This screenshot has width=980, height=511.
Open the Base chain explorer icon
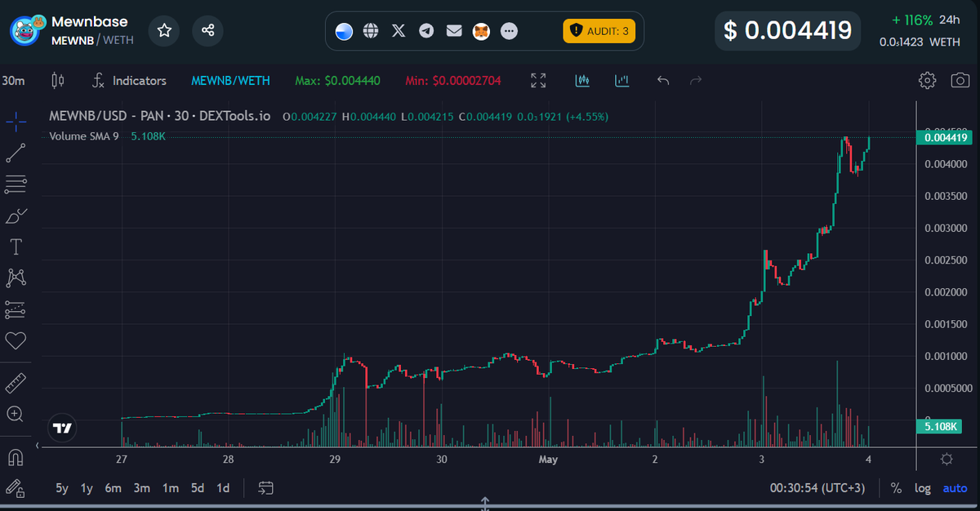(344, 31)
